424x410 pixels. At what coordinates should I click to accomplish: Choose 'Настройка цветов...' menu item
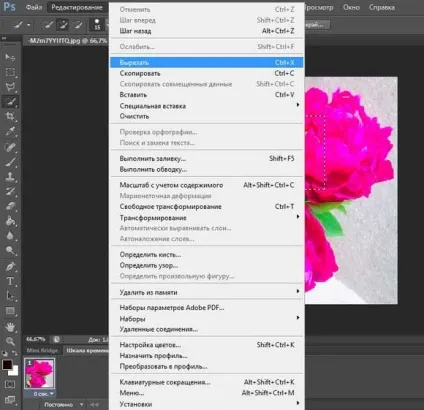pos(207,345)
